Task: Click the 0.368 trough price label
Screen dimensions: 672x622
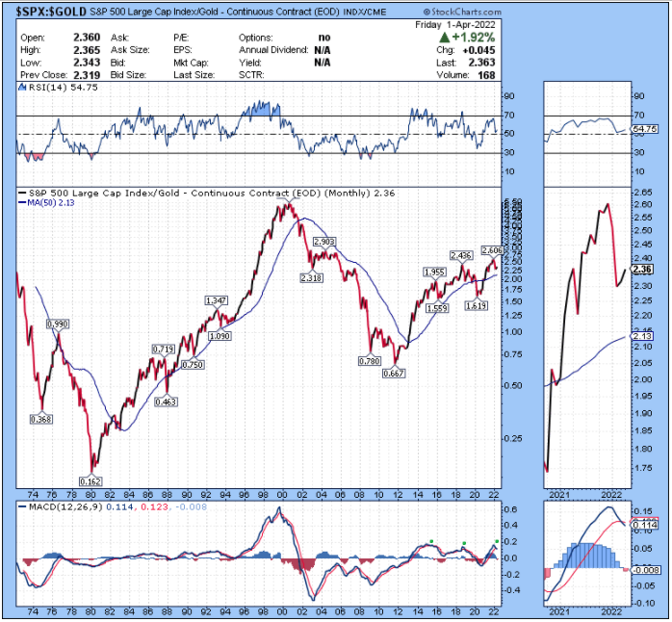Action: click(x=41, y=419)
